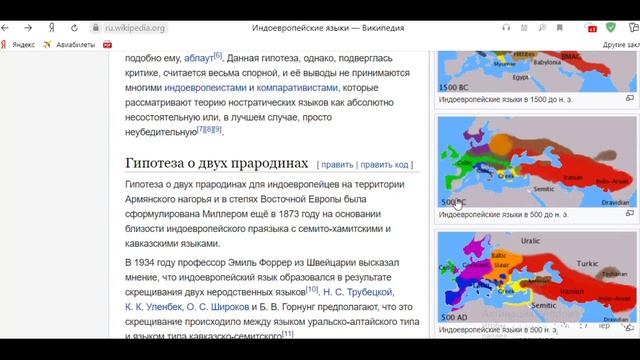
Task: Open the Другие закладки folder
Action: [x=621, y=44]
